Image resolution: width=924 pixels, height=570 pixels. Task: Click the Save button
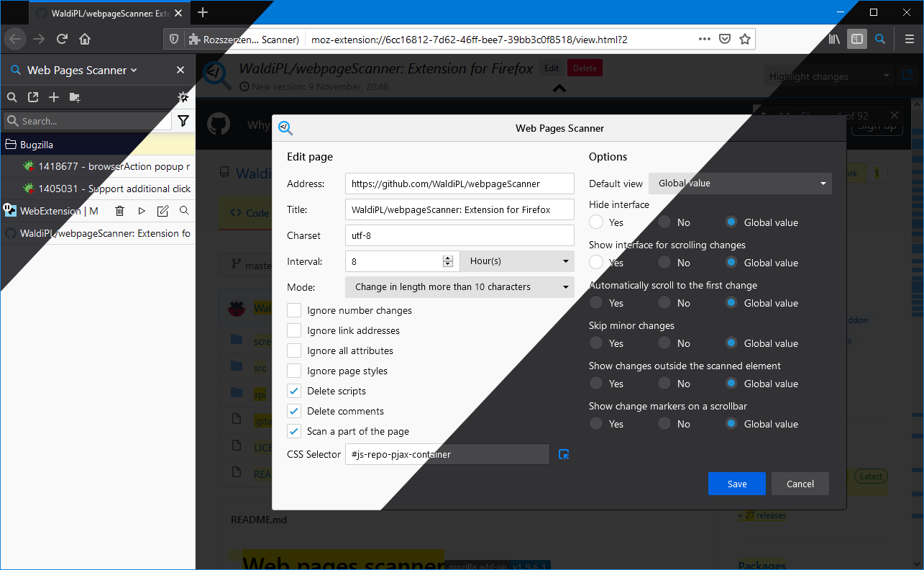737,484
